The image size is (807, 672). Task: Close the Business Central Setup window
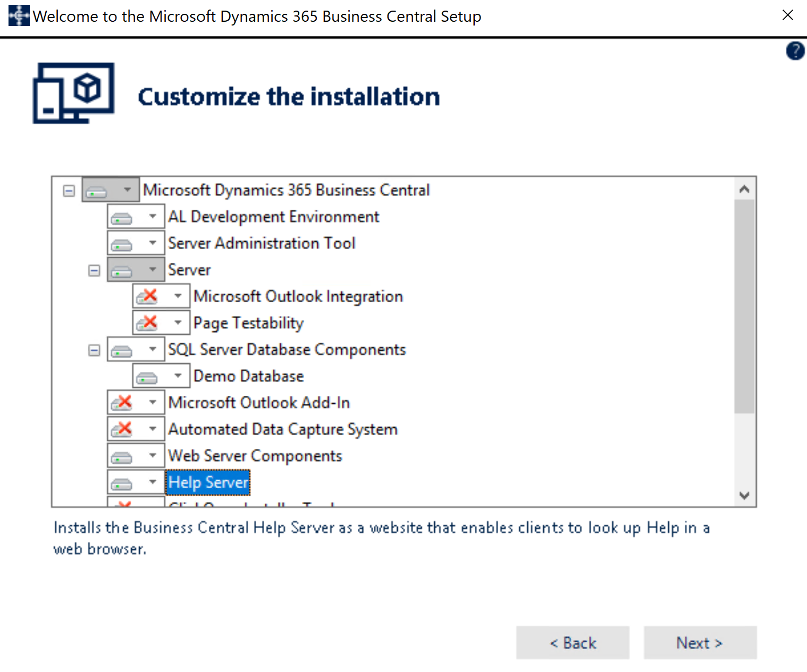pyautogui.click(x=788, y=15)
